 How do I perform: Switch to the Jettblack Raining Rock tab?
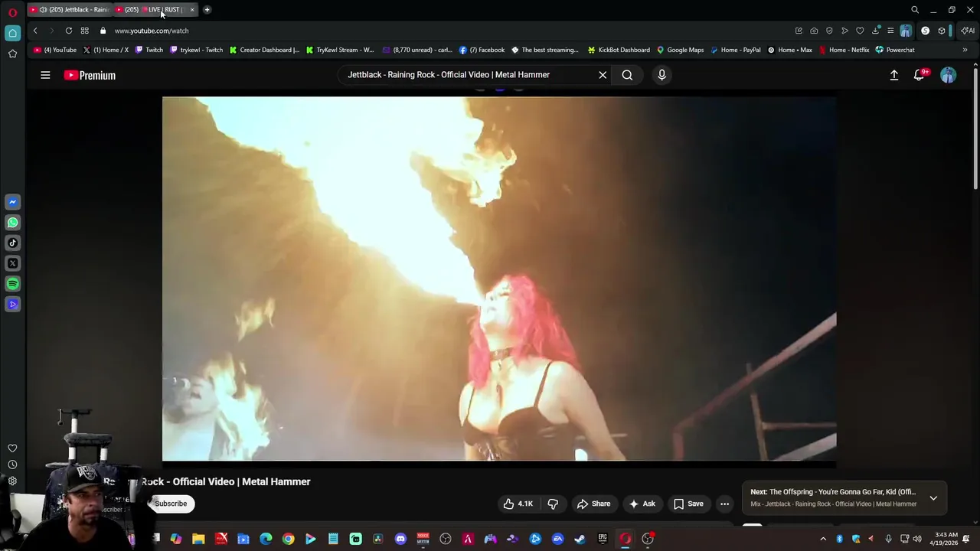click(70, 9)
